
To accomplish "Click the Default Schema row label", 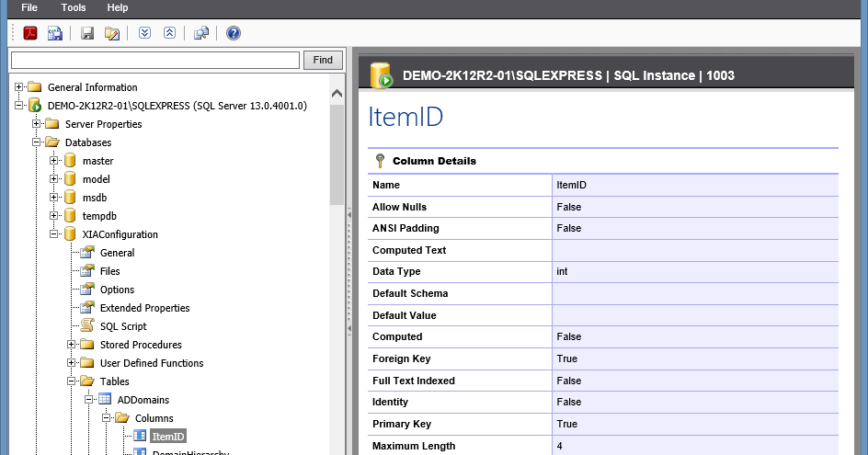I will point(410,293).
